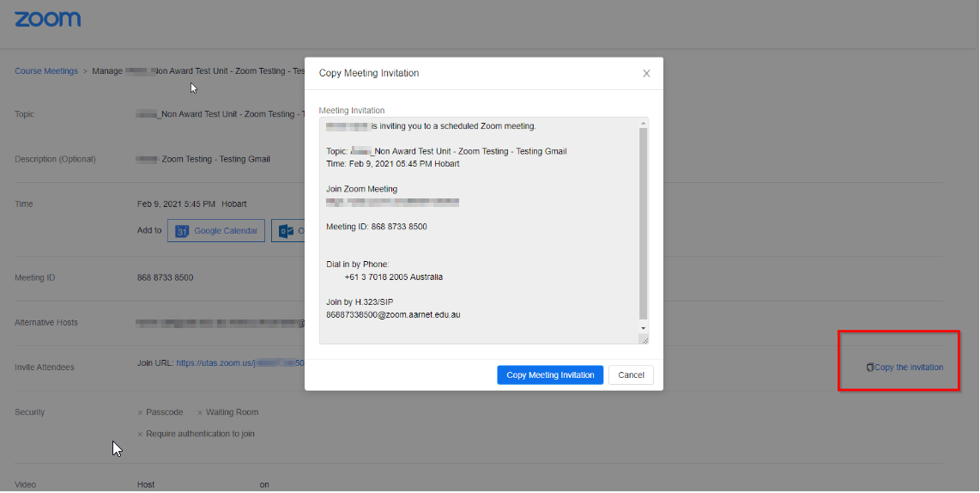The height and width of the screenshot is (493, 980).
Task: Click the Zoom logo
Action: tap(47, 19)
